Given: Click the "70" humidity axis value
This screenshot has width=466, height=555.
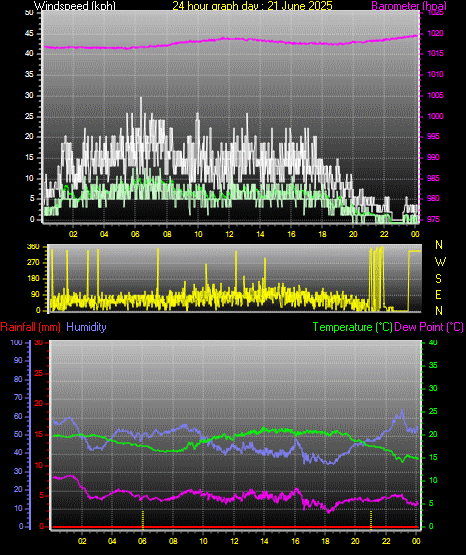Looking at the screenshot, I should pyautogui.click(x=18, y=397).
